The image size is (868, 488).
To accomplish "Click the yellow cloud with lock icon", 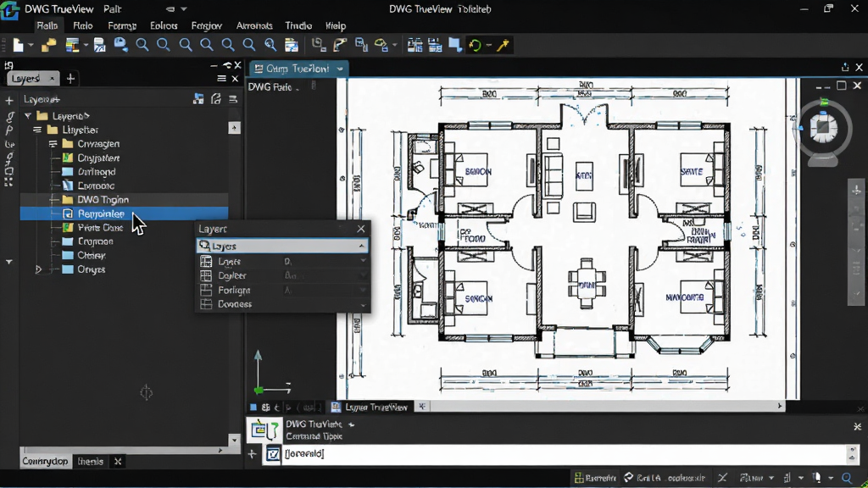I will [x=381, y=45].
